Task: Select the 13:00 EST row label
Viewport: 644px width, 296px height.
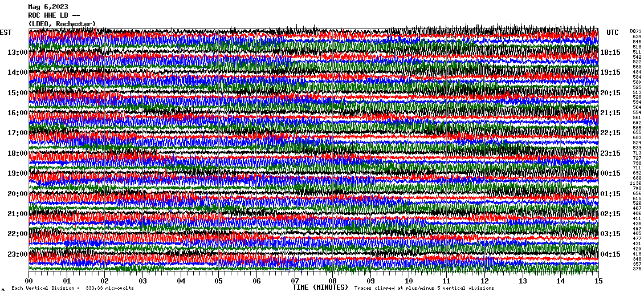Action: (x=18, y=52)
